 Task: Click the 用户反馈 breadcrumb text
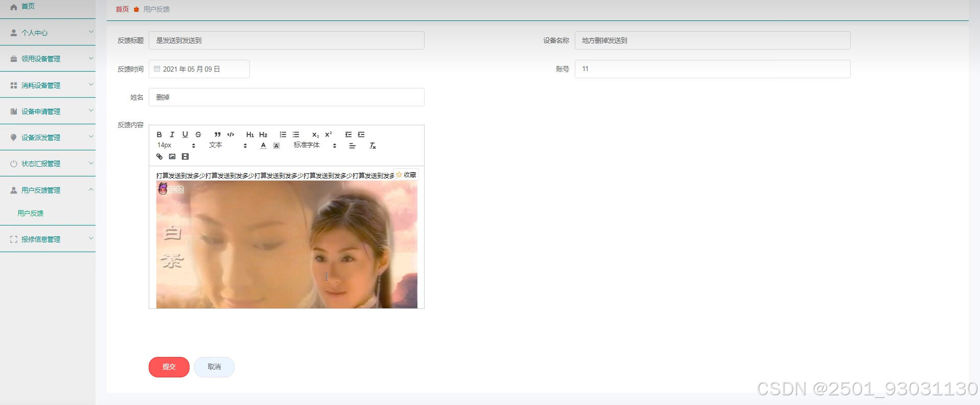pyautogui.click(x=156, y=9)
